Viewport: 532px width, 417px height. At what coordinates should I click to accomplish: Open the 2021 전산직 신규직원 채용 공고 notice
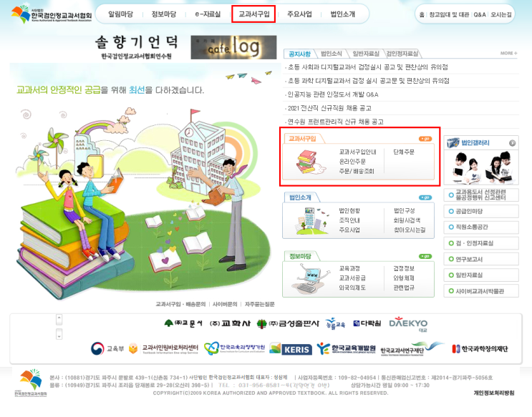329,108
